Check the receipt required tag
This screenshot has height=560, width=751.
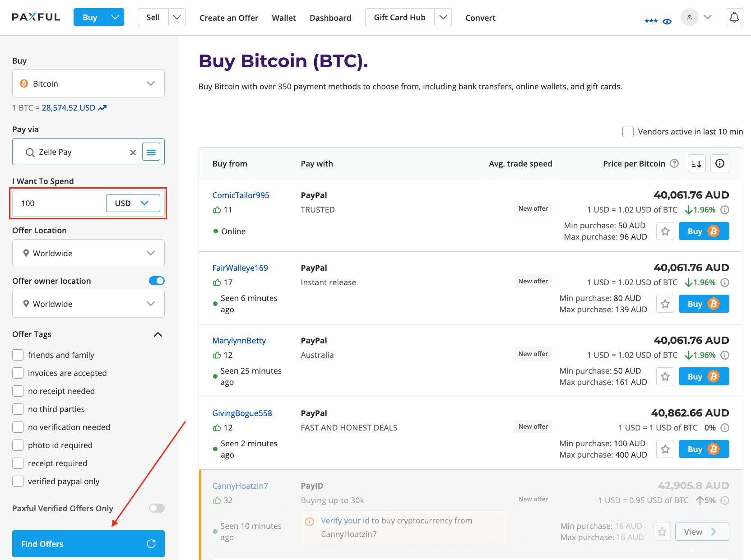(x=18, y=463)
